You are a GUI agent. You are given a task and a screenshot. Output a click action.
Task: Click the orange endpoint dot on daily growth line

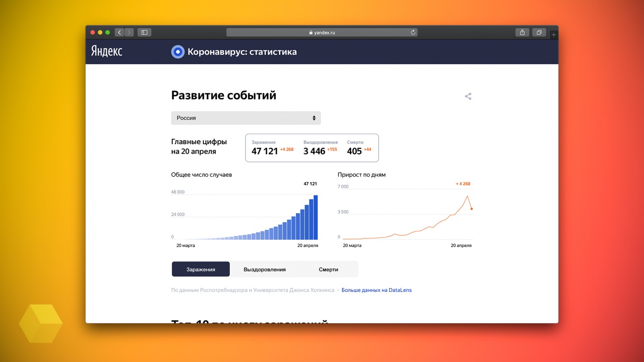pyautogui.click(x=472, y=209)
